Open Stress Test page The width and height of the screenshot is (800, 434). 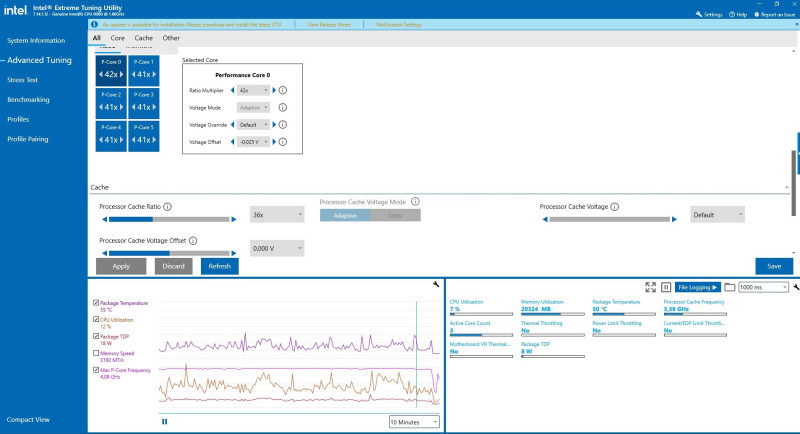22,80
